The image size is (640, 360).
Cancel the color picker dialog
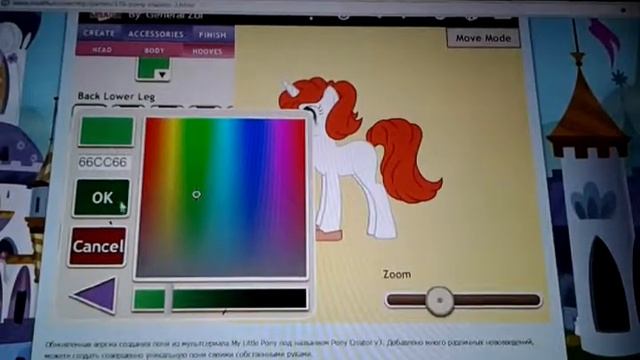[x=98, y=247]
